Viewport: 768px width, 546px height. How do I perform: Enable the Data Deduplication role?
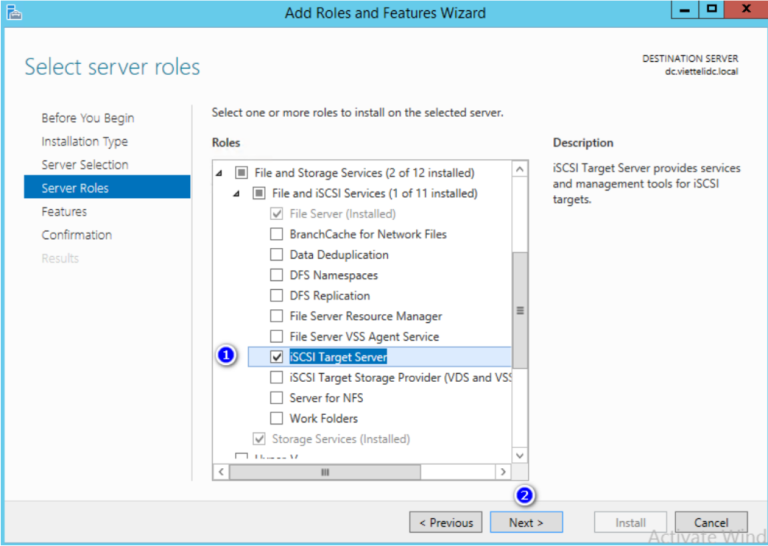(277, 255)
